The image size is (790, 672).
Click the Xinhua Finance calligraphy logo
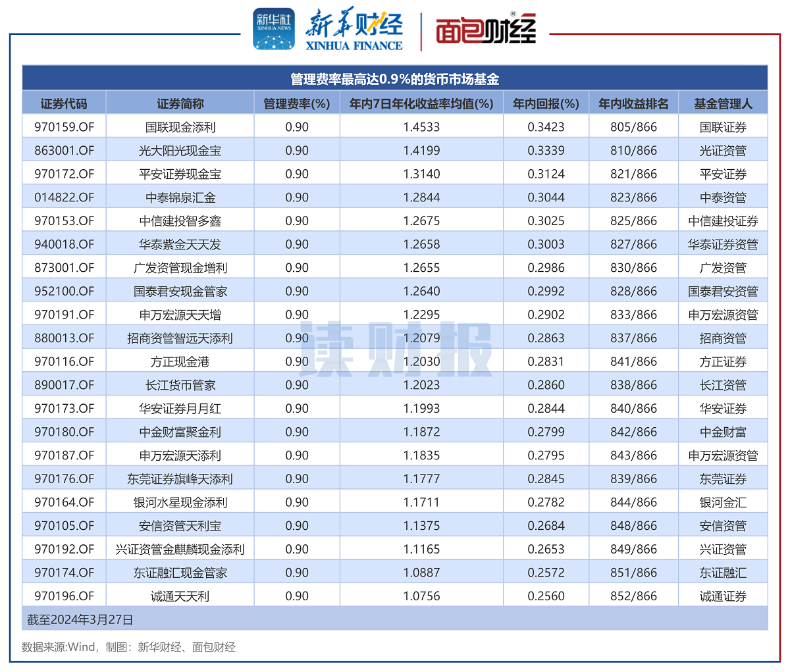tap(354, 30)
